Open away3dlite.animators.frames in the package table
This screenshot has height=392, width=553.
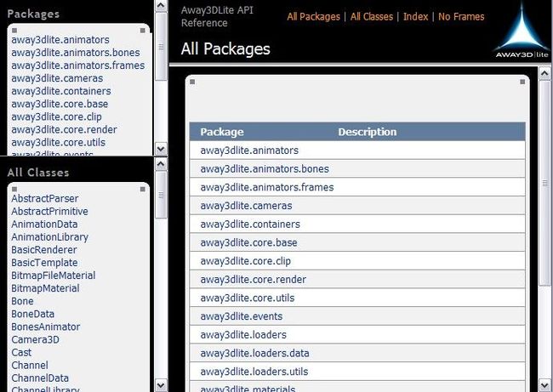coord(267,187)
